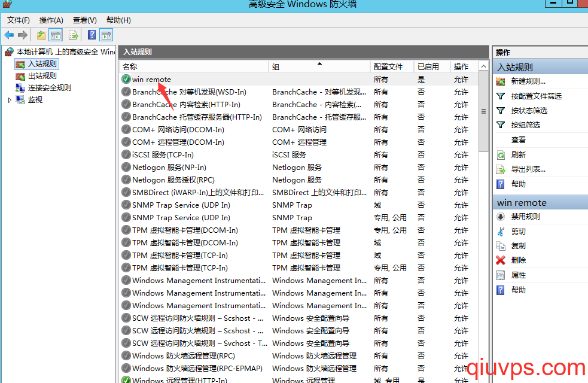Click the win remote section header in actions pane
The height and width of the screenshot is (383, 588).
tap(540, 202)
